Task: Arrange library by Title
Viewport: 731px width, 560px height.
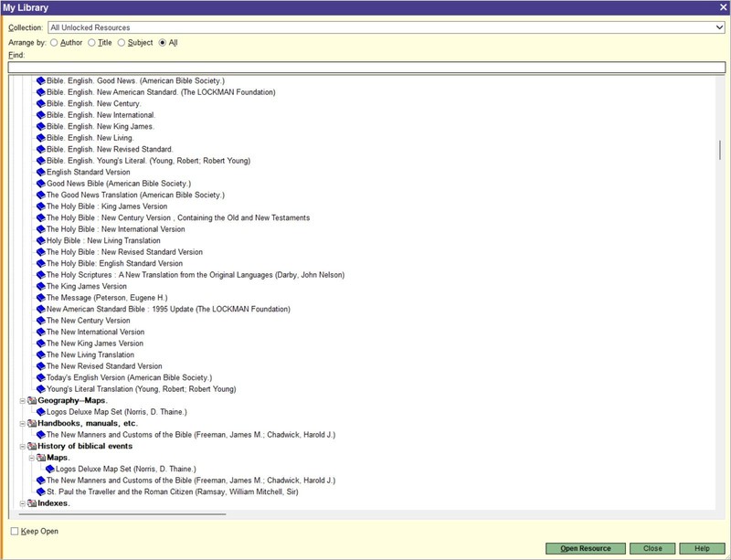Action: (92, 42)
